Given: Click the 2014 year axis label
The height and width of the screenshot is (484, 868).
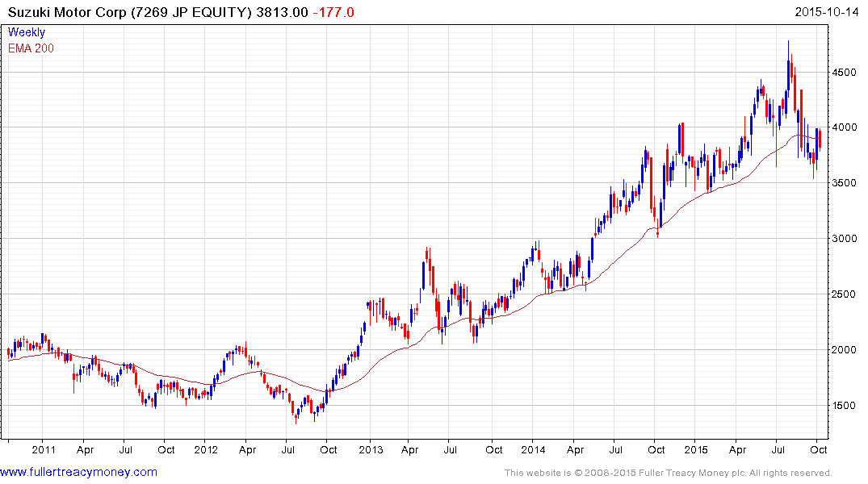Looking at the screenshot, I should (x=533, y=449).
